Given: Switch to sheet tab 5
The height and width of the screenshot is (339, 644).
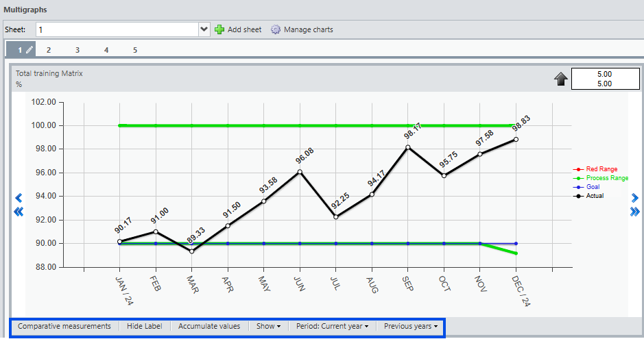Looking at the screenshot, I should [135, 50].
